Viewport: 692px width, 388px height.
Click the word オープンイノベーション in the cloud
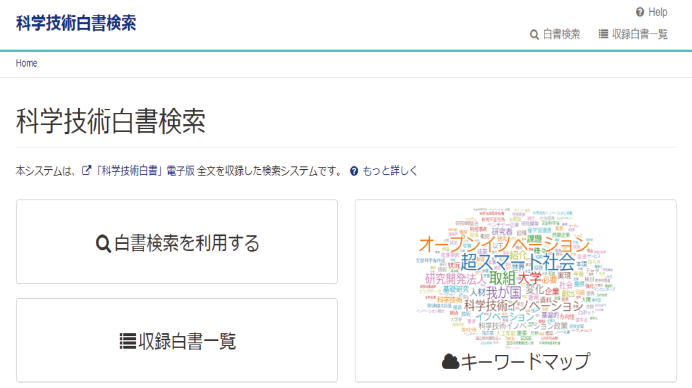click(504, 244)
